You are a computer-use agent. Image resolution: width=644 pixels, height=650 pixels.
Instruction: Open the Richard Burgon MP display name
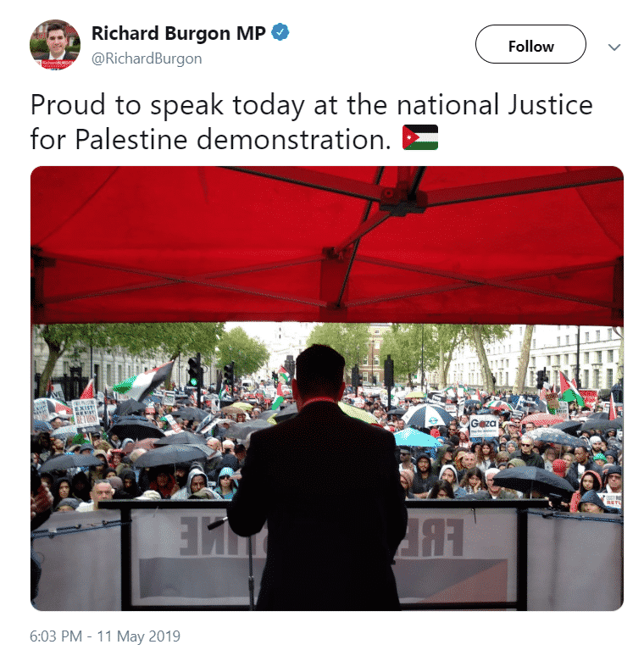tap(178, 34)
